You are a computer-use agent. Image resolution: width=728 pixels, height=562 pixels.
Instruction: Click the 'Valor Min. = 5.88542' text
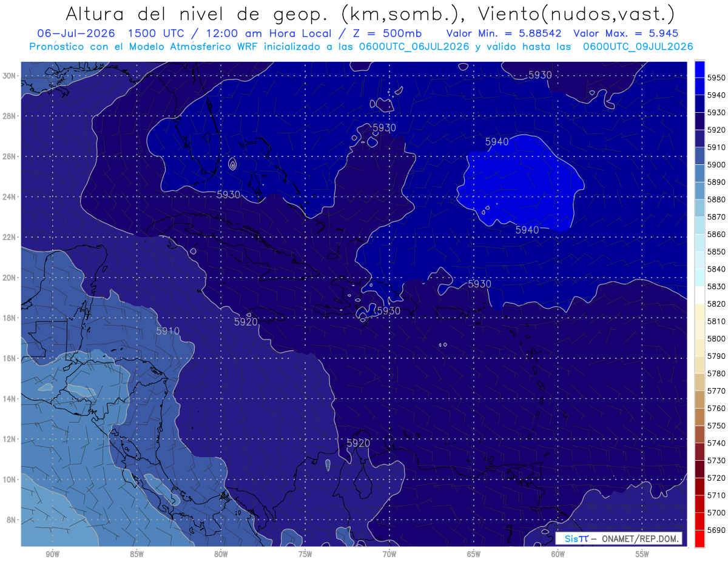point(504,33)
